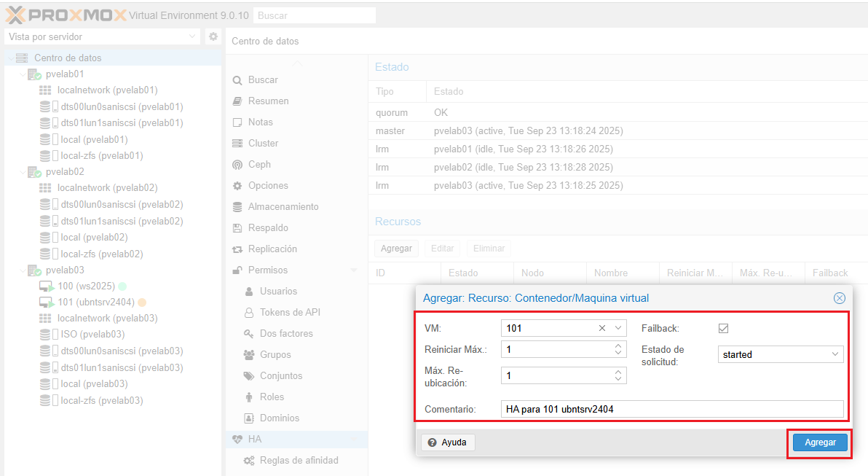Screen dimensions: 868x476
Task: Click the Agregar button in the dialog
Action: click(820, 442)
